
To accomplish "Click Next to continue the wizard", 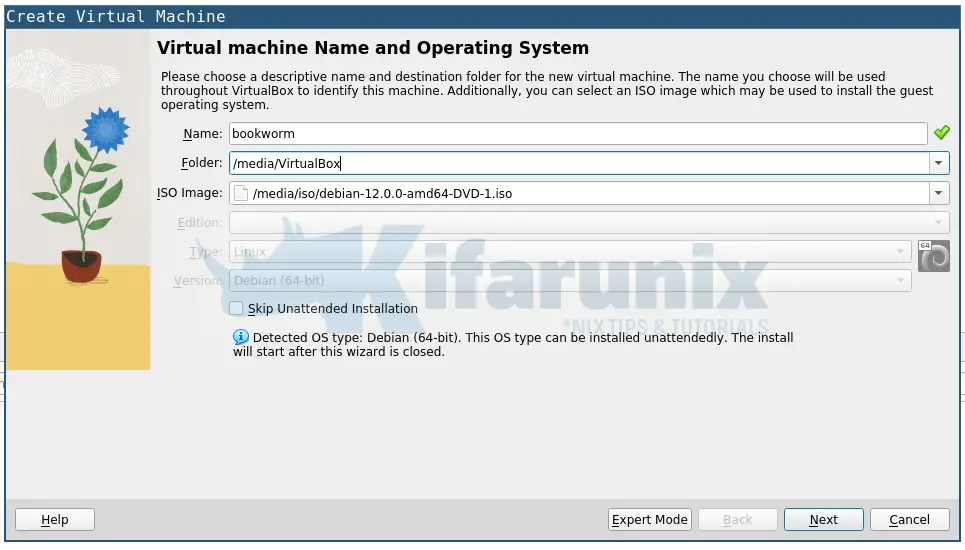I will click(823, 520).
